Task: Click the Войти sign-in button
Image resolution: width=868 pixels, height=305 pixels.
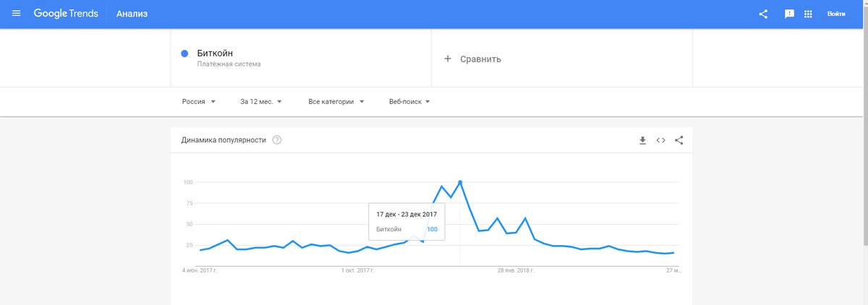Action: (x=836, y=14)
